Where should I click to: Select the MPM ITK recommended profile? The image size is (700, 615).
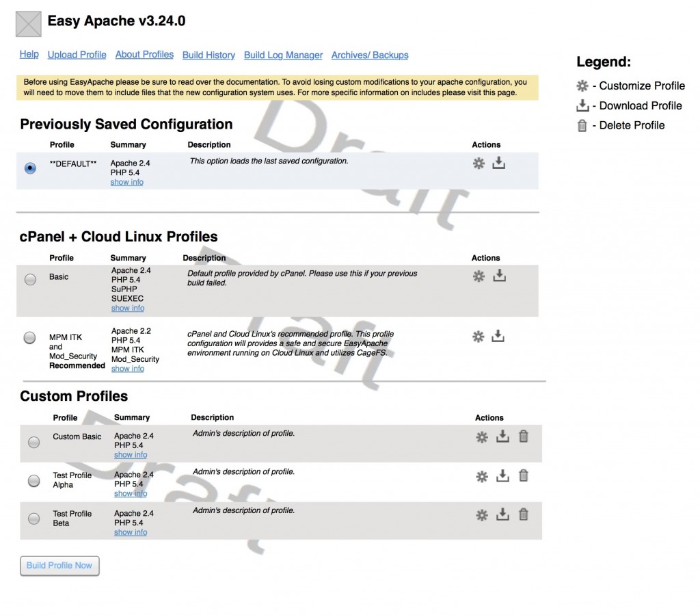(29, 337)
